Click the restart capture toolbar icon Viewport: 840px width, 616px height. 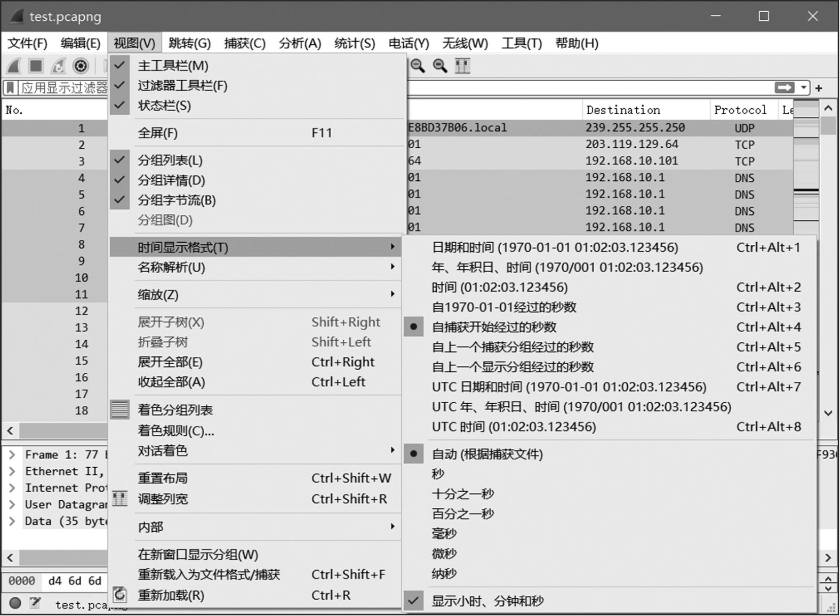coord(58,66)
